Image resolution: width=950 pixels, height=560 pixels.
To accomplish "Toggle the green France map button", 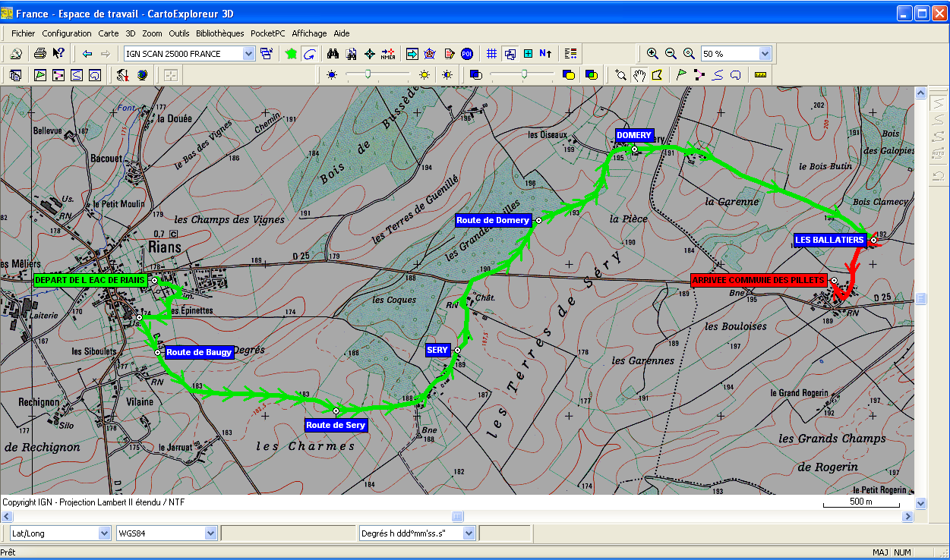I will [x=291, y=54].
